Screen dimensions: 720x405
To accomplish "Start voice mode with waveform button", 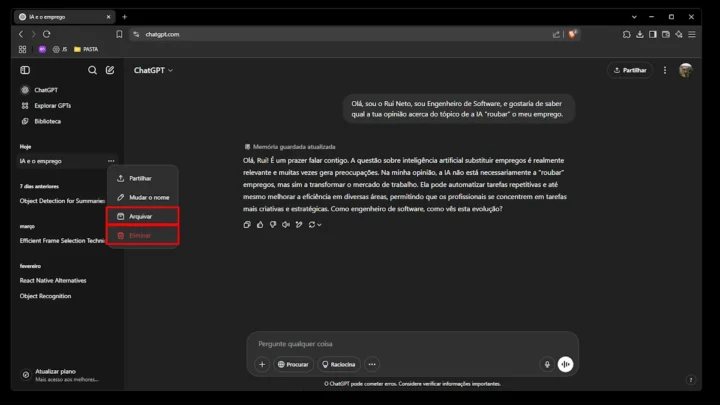I will click(565, 365).
